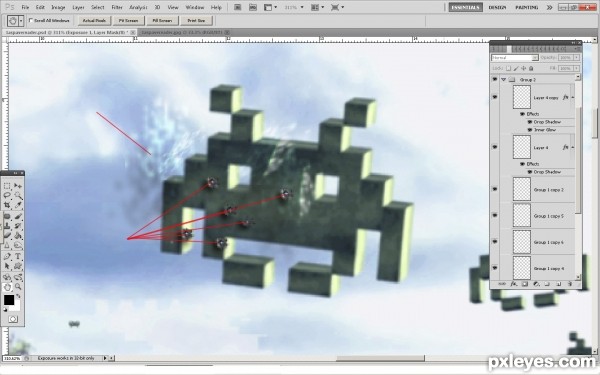Select the Blur tool
The width and height of the screenshot is (600, 375).
7,245
